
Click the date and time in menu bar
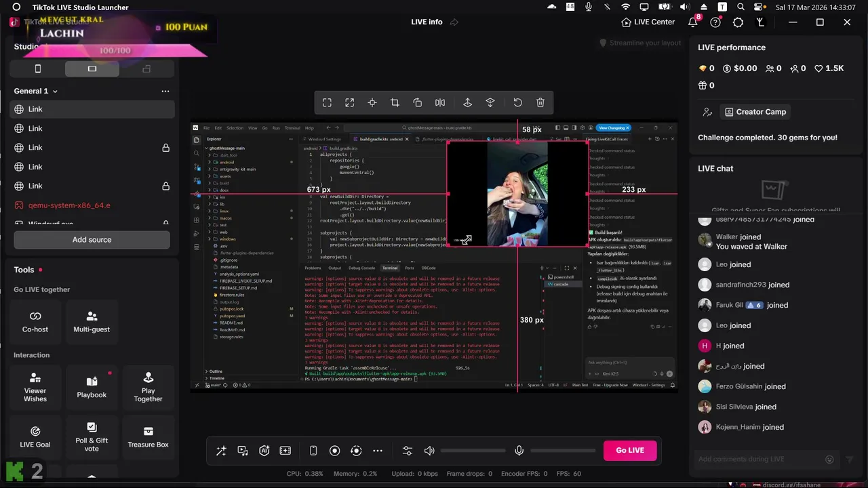click(x=815, y=7)
